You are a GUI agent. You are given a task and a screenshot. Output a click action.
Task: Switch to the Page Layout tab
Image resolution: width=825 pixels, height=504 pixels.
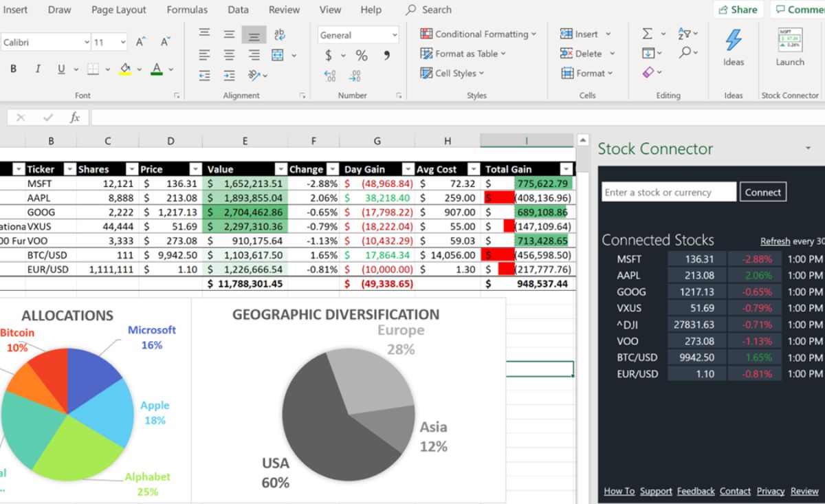click(x=119, y=10)
